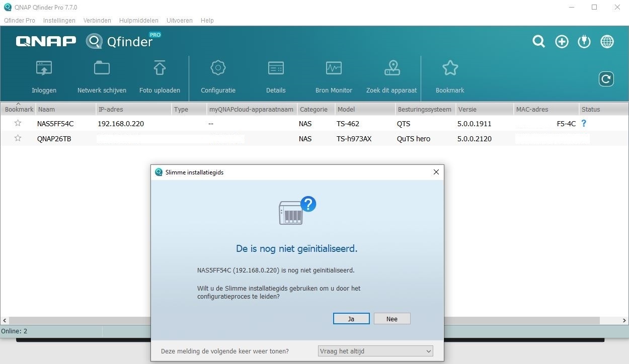Sort by IP-adres column header
629x364 pixels.
(134, 109)
